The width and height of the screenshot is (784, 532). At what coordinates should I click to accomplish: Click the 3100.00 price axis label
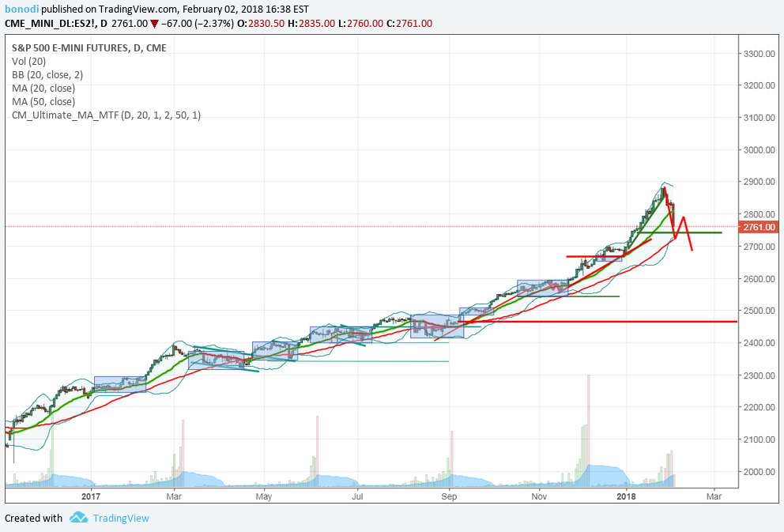click(759, 118)
